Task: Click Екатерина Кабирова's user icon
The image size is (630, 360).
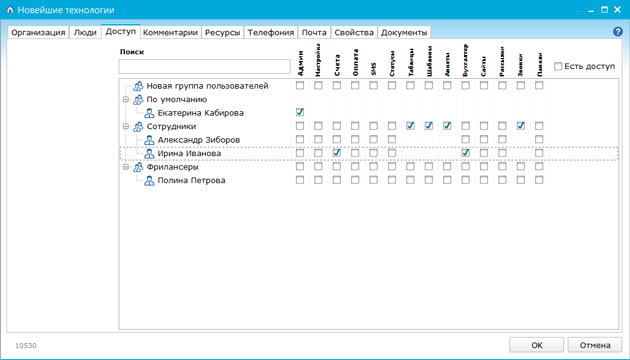Action: (149, 113)
